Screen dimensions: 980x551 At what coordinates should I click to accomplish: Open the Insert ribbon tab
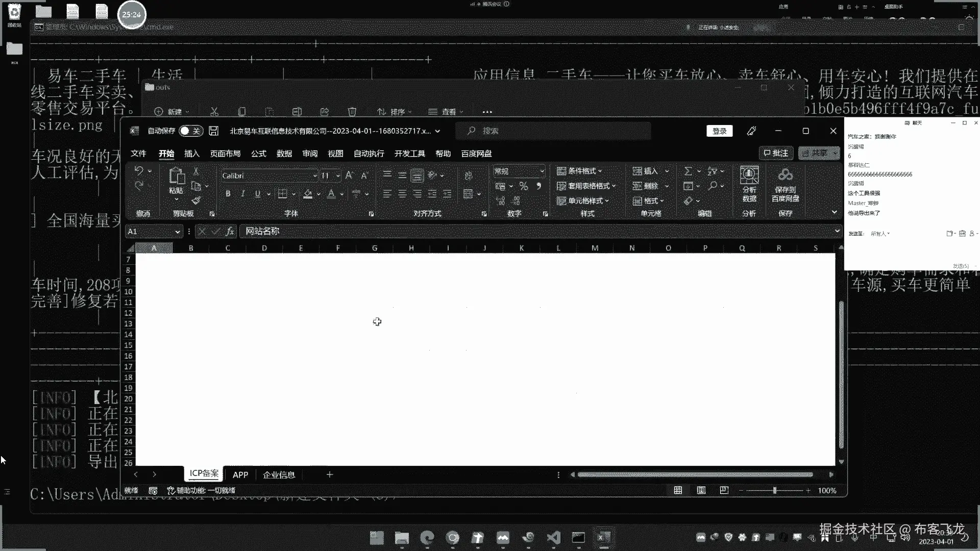click(192, 154)
